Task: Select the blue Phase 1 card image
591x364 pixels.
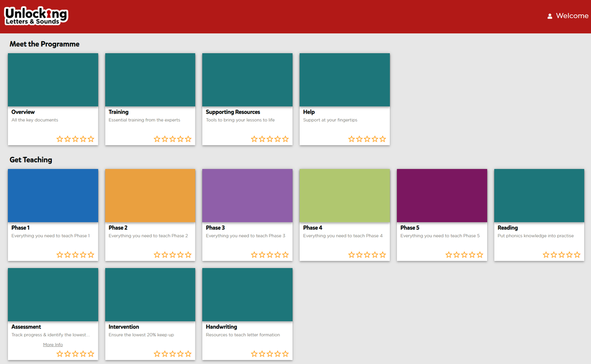Action: coord(53,196)
